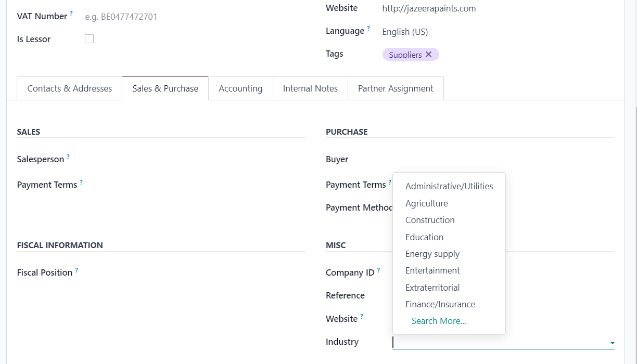Click help icon next to Salesperson

(x=68, y=157)
